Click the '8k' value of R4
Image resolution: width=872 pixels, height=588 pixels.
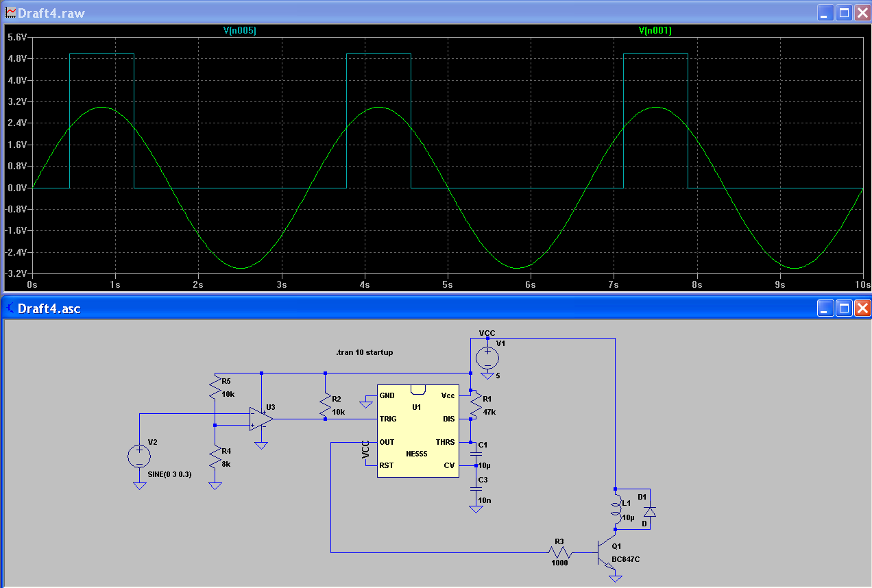[x=226, y=464]
